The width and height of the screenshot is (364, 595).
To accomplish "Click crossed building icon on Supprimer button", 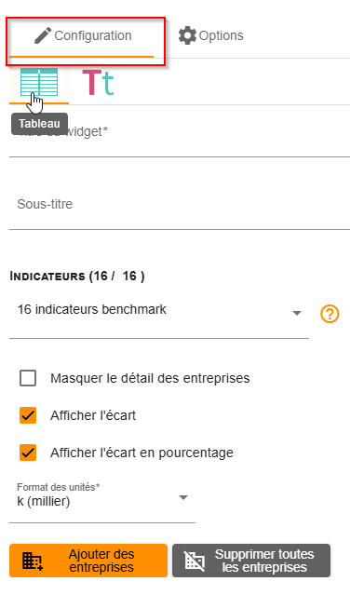I will tap(195, 561).
